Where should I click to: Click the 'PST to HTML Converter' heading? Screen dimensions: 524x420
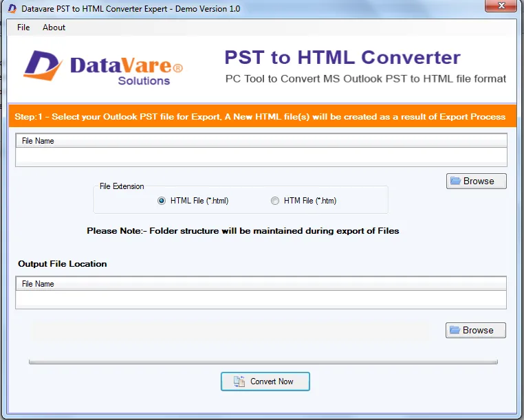342,57
